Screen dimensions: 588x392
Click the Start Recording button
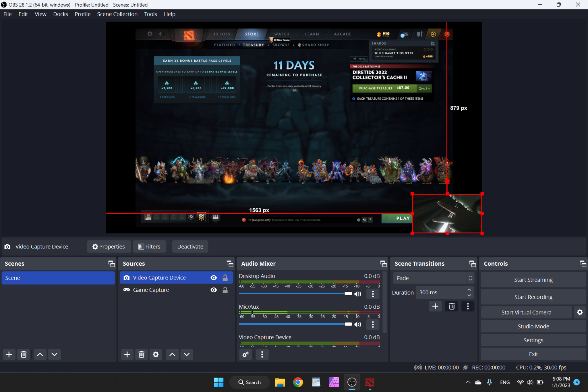533,297
